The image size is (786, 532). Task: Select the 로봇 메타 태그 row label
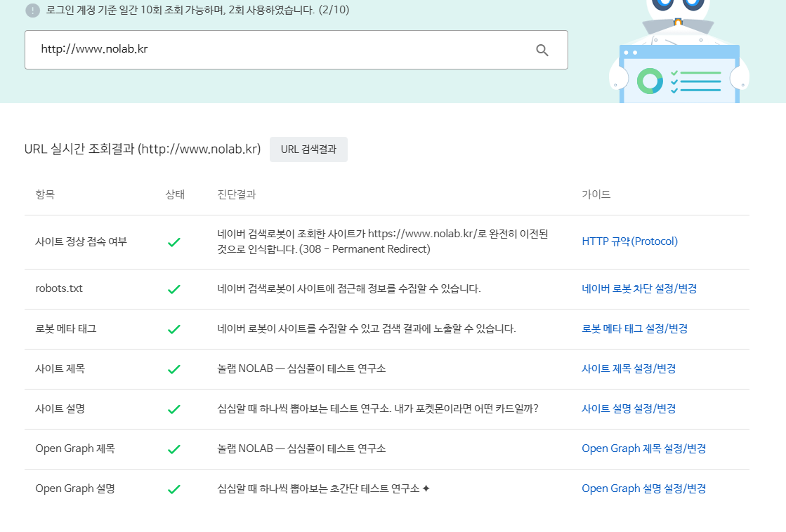click(x=65, y=328)
